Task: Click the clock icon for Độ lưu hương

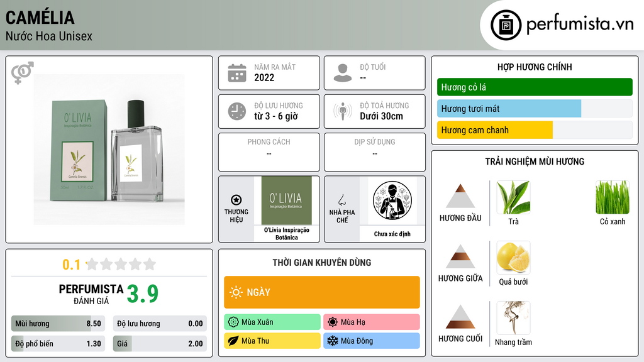Action: [x=237, y=111]
